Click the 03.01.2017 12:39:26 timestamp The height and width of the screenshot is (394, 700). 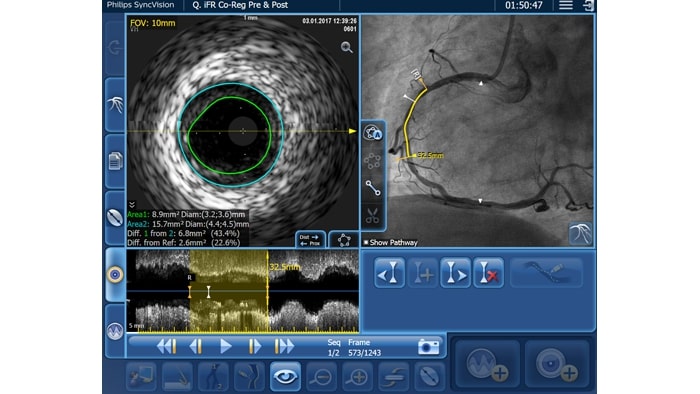click(329, 21)
